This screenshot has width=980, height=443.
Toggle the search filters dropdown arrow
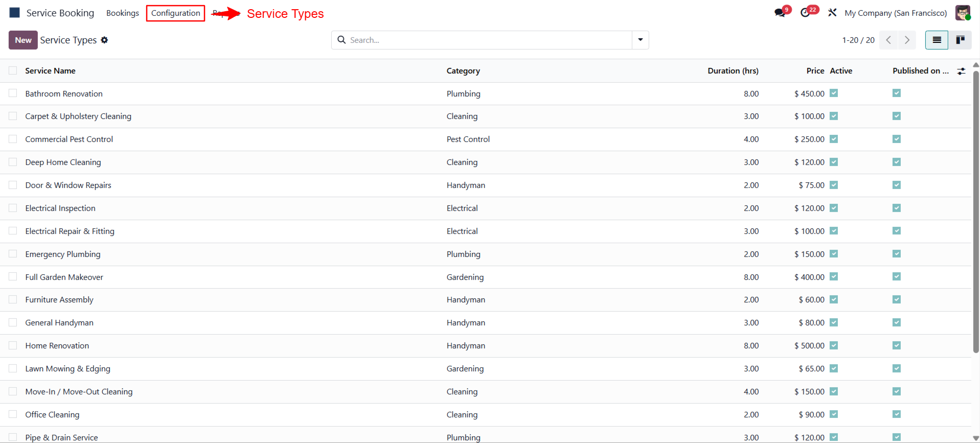point(640,40)
